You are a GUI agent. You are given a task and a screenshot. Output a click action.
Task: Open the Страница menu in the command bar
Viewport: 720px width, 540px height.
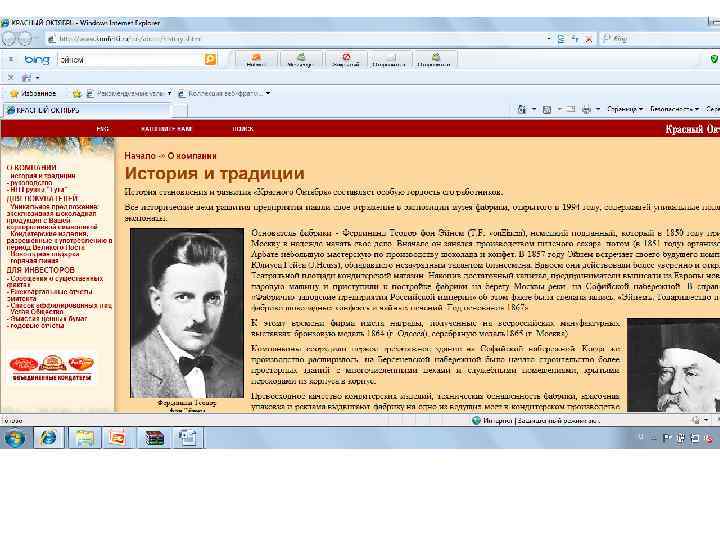point(625,109)
